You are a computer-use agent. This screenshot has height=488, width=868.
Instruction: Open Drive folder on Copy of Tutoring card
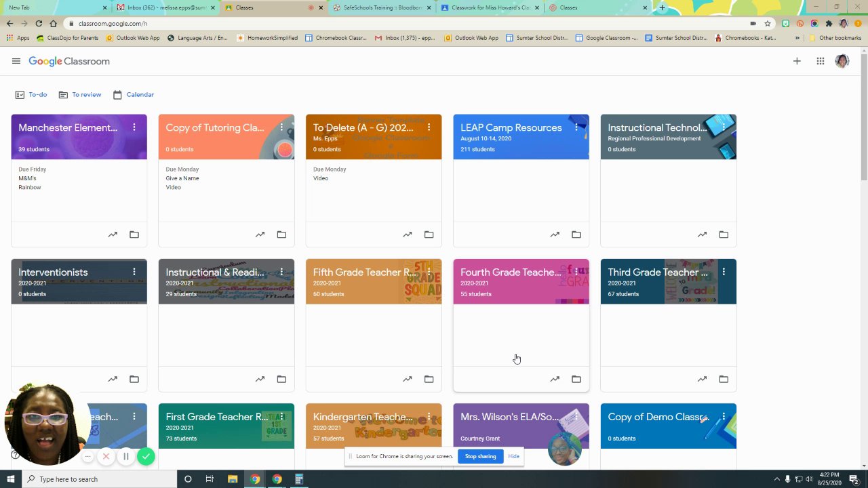click(281, 235)
